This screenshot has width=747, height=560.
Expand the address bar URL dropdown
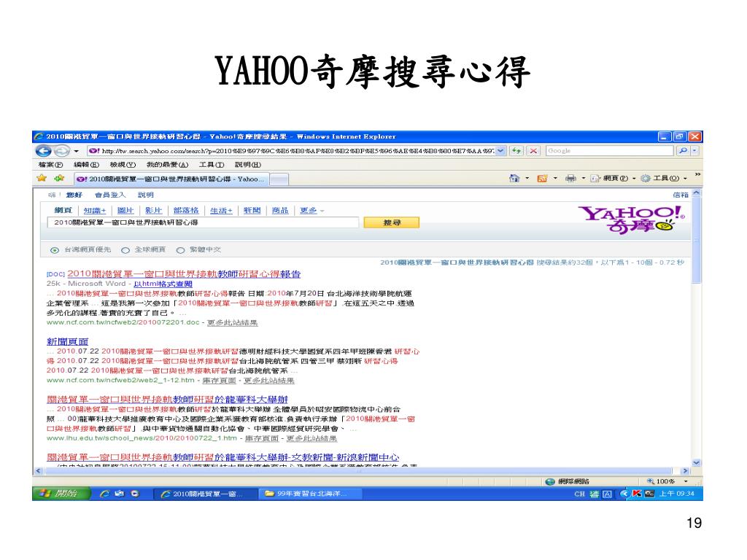coord(500,151)
